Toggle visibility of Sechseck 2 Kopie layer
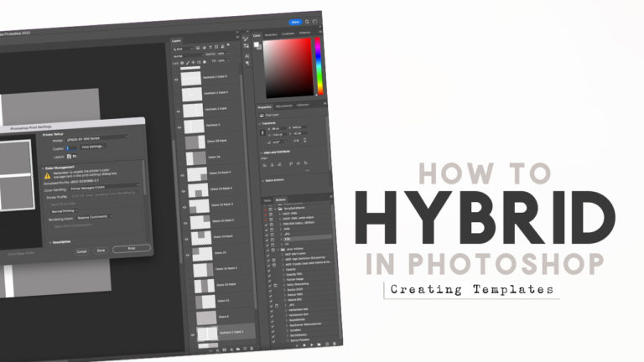This screenshot has height=362, width=644. click(179, 111)
